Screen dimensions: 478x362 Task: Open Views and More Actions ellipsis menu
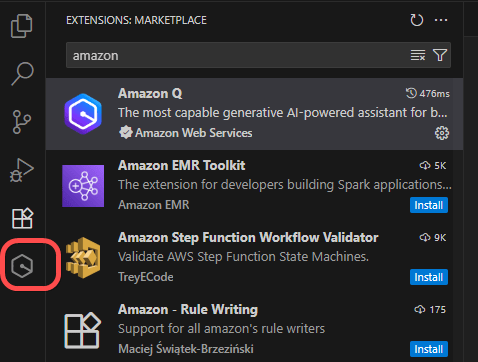[441, 20]
